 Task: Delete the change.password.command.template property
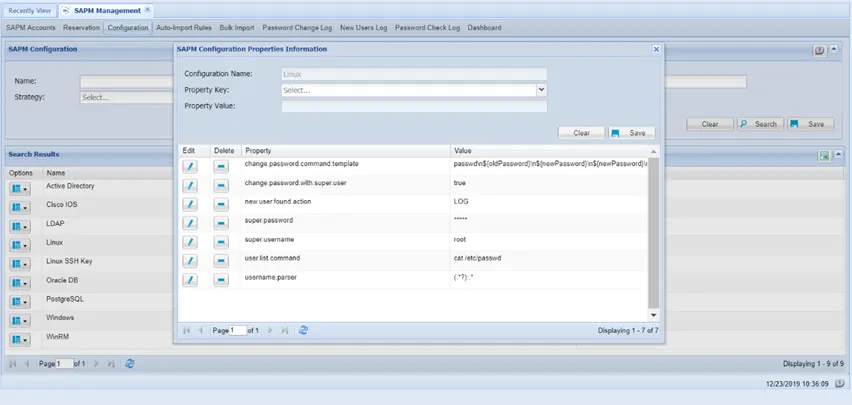point(221,167)
